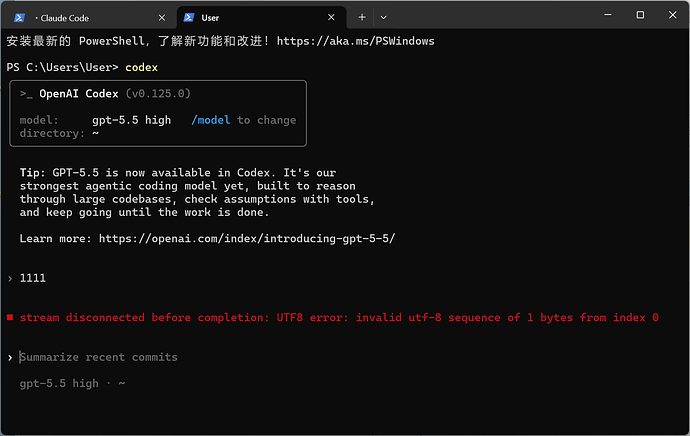The height and width of the screenshot is (436, 690).
Task: Click the 'directory:' label
Action: tap(52, 133)
